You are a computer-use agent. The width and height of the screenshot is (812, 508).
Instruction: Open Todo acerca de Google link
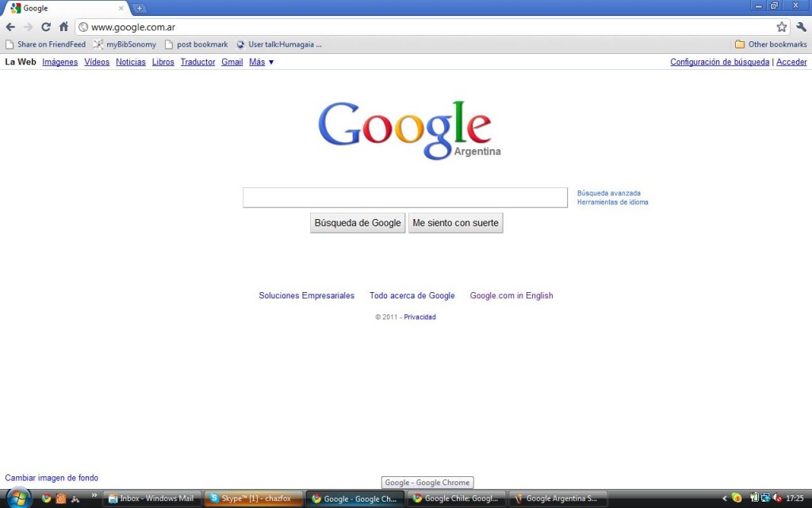pos(412,295)
